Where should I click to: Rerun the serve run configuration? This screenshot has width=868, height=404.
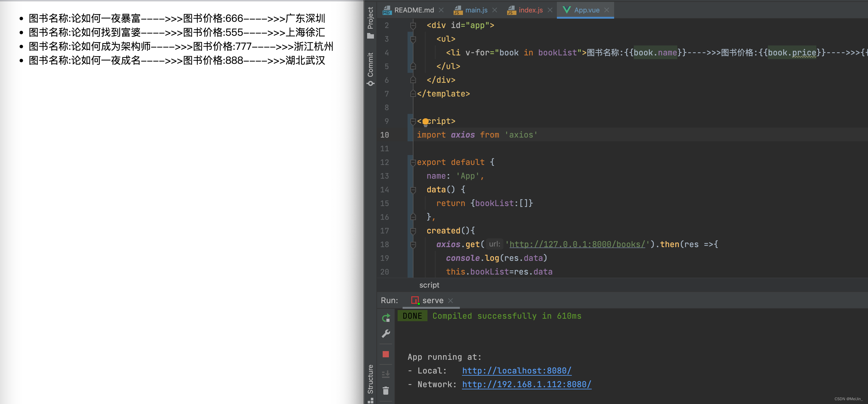click(x=386, y=318)
